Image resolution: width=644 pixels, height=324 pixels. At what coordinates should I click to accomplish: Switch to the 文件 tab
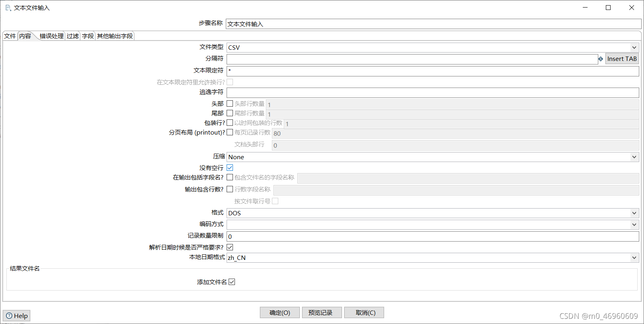(x=10, y=36)
